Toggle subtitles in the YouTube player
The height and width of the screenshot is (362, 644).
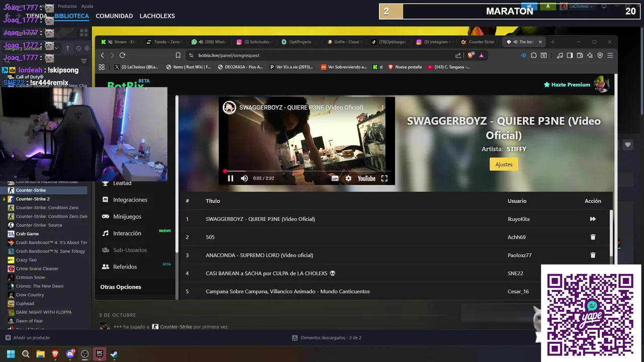[x=335, y=178]
